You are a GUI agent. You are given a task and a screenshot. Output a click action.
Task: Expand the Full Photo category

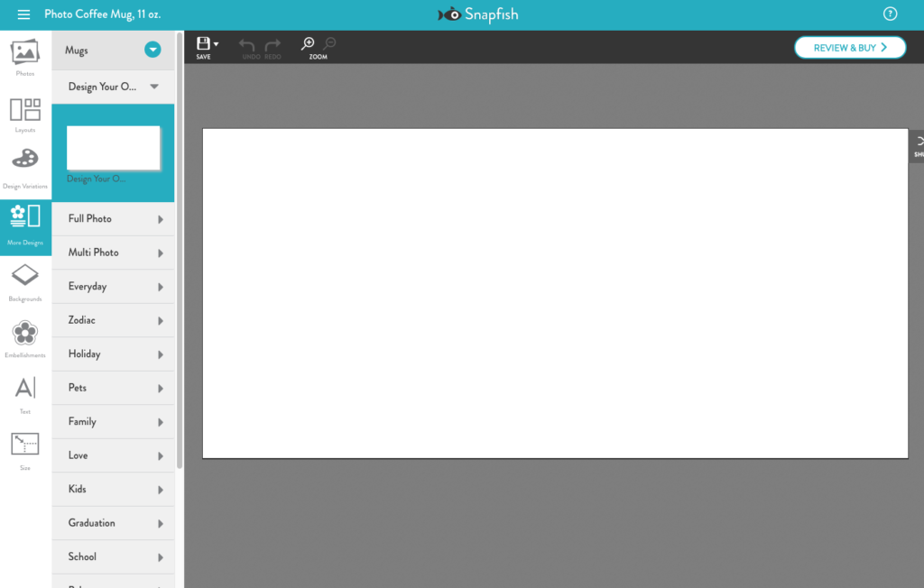(x=113, y=219)
